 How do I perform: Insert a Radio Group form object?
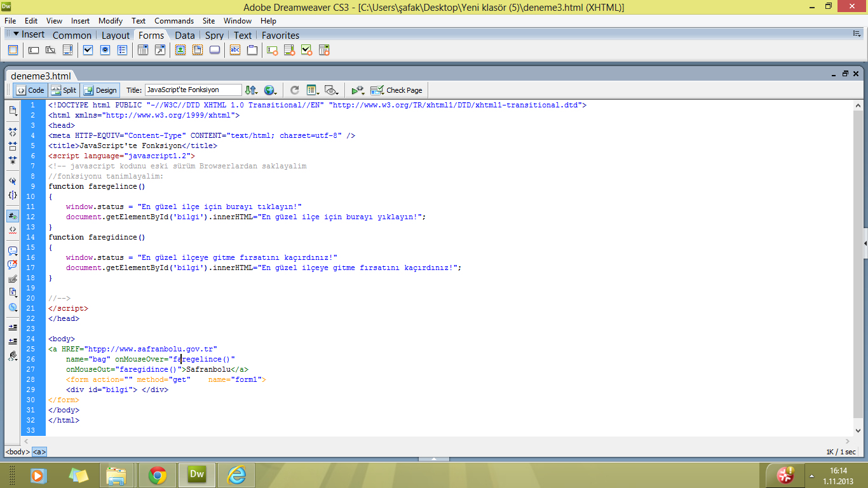click(122, 50)
